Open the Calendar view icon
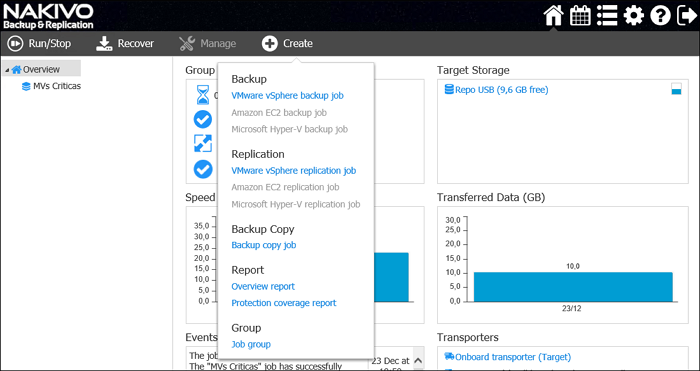The height and width of the screenshot is (371, 700). click(580, 16)
